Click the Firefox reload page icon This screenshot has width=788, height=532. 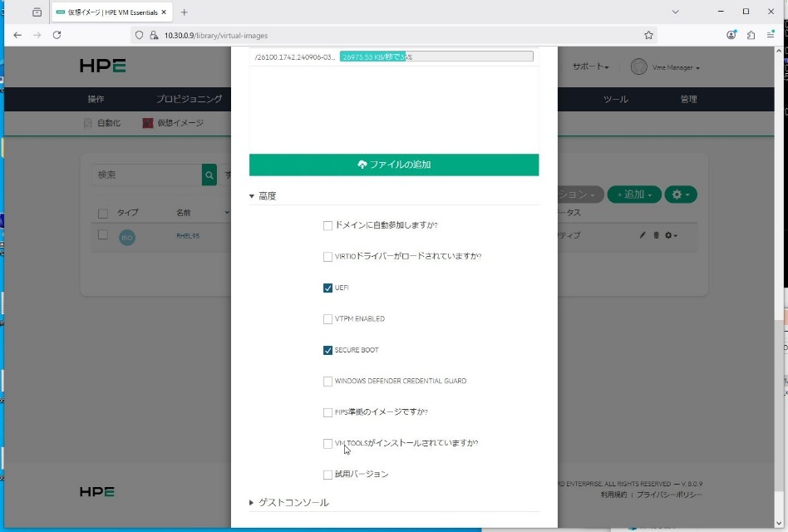point(57,35)
